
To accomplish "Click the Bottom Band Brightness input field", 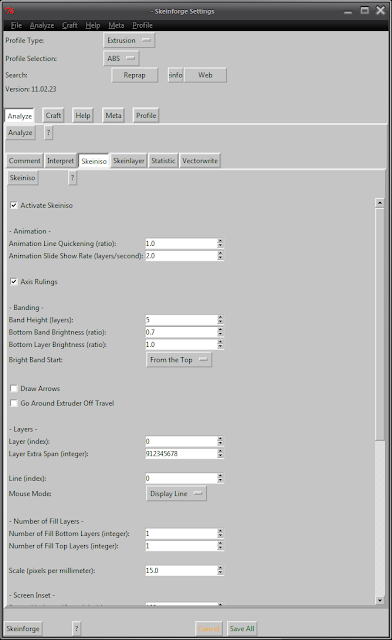I will point(181,332).
